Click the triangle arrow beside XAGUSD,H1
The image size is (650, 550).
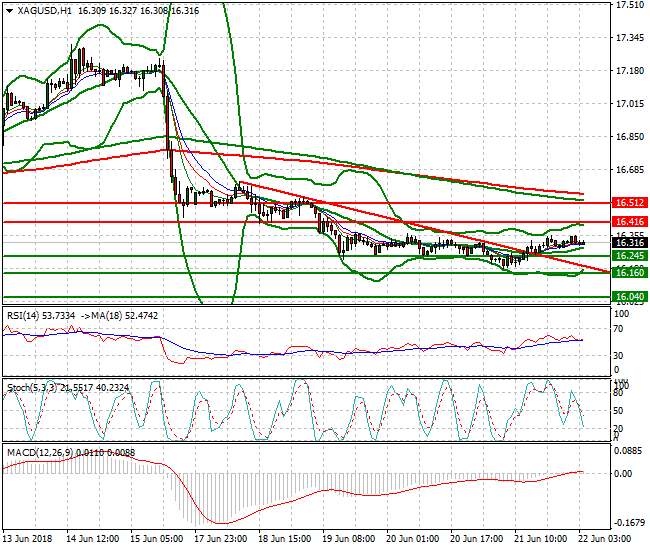(x=10, y=11)
